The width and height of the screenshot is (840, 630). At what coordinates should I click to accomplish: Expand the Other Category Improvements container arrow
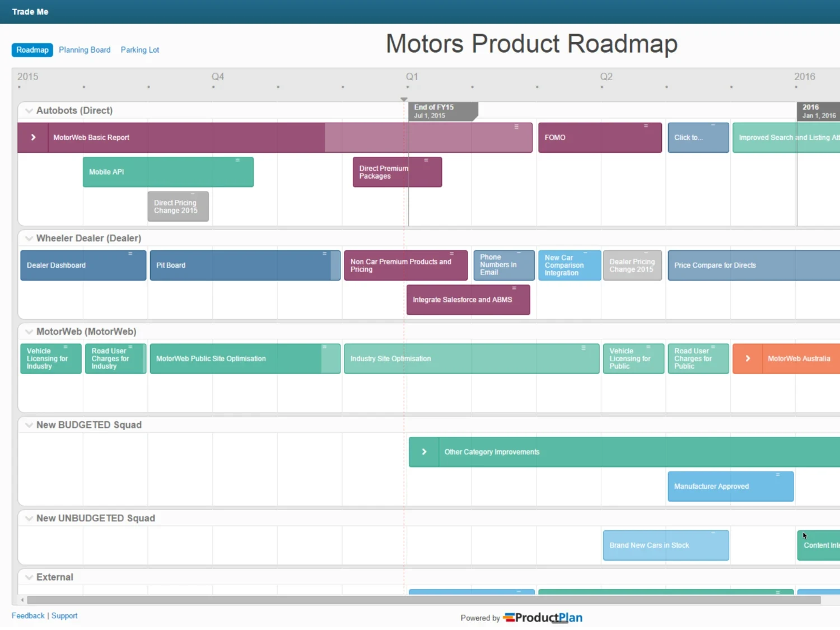point(424,452)
